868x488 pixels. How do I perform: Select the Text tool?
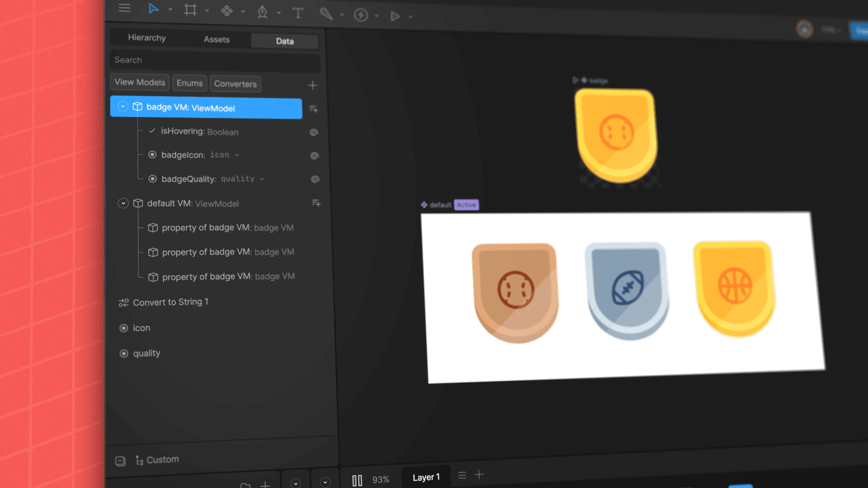297,13
